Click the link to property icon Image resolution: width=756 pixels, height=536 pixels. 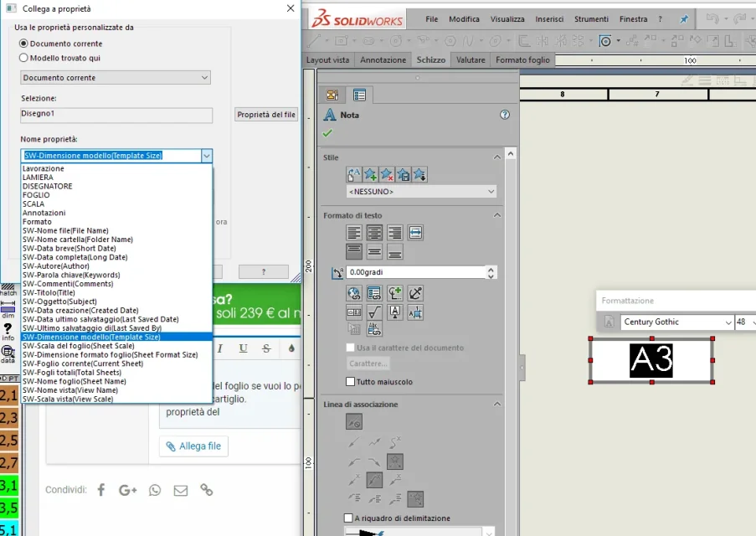374,293
